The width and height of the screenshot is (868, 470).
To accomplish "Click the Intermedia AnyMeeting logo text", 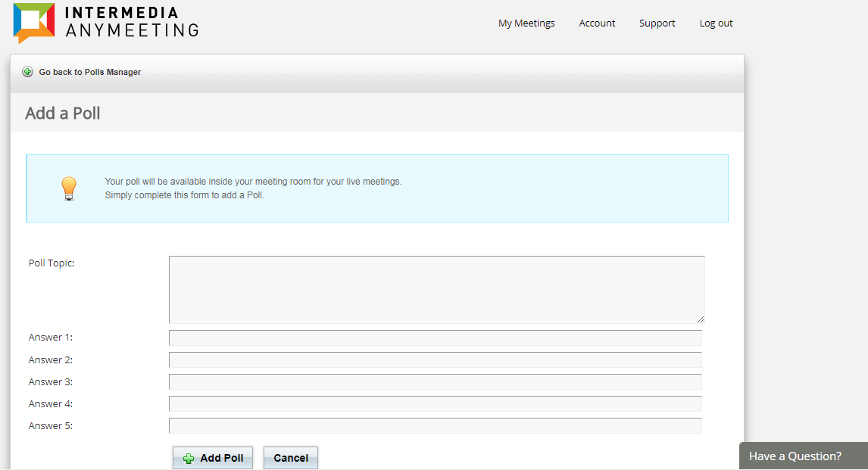I will coord(132,22).
